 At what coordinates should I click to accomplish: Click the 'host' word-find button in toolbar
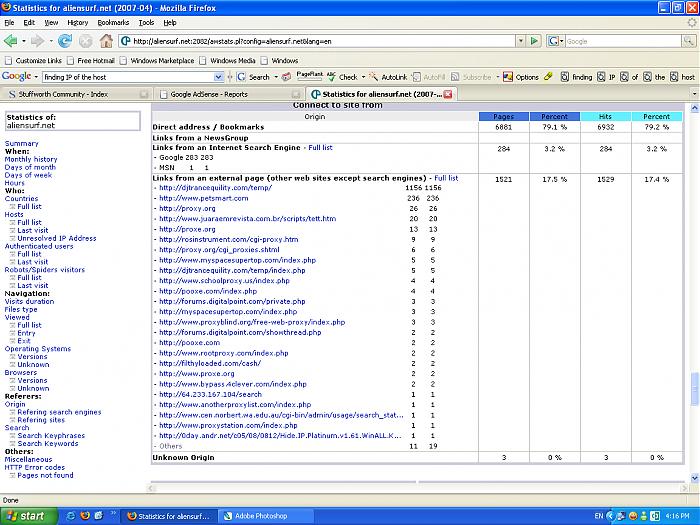(682, 77)
